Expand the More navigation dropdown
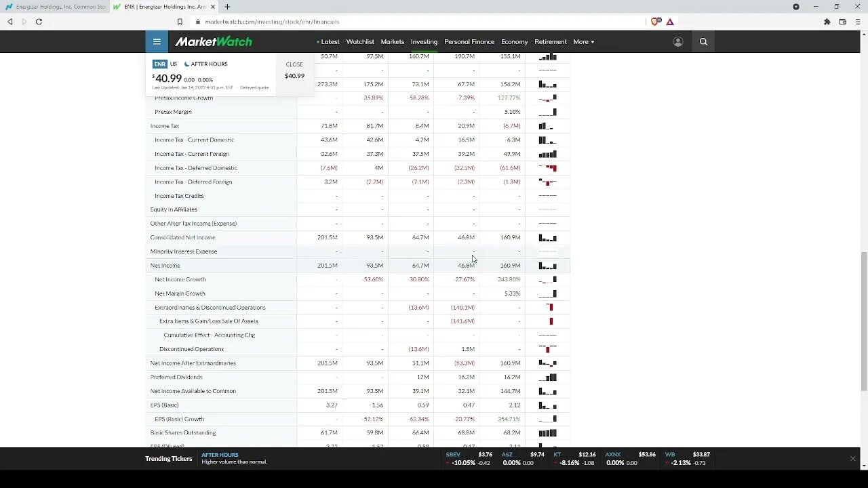 click(x=584, y=41)
